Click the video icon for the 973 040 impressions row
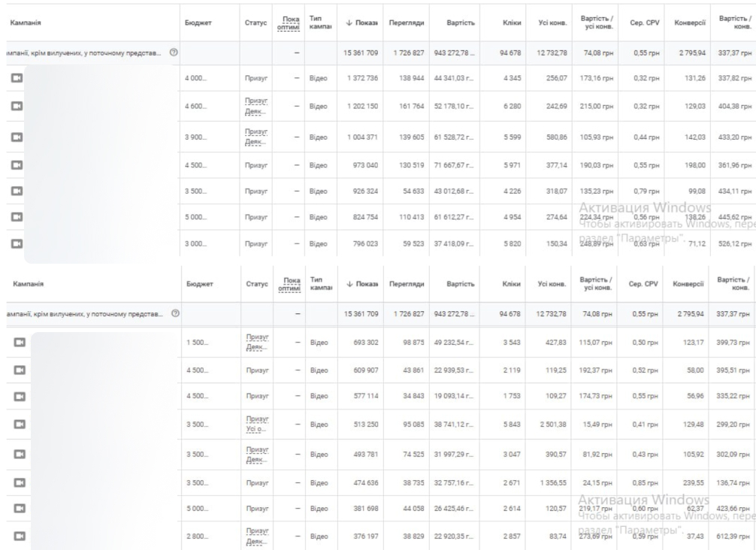 [x=17, y=165]
